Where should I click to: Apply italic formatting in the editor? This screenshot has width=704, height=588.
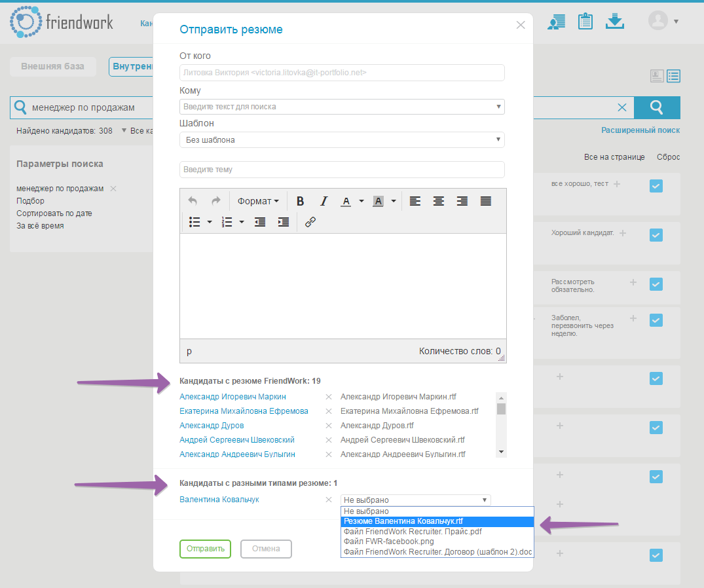324,201
